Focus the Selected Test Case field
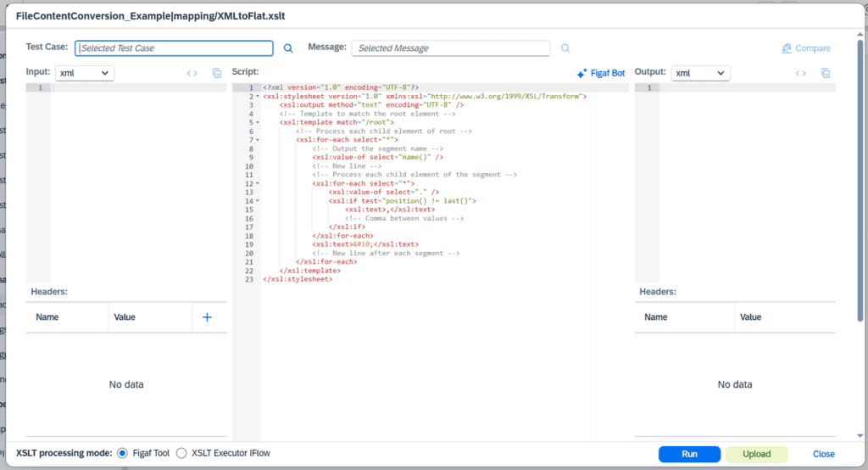Image resolution: width=868 pixels, height=470 pixels. tap(174, 48)
